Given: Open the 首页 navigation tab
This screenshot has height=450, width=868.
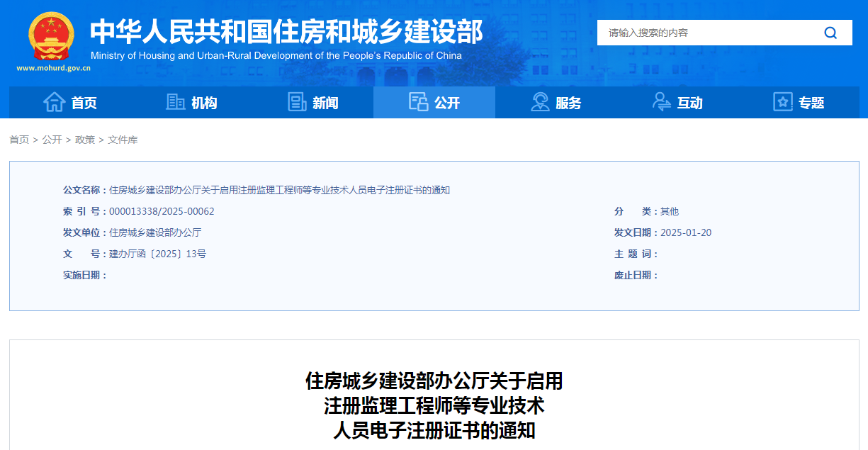Looking at the screenshot, I should 70,103.
